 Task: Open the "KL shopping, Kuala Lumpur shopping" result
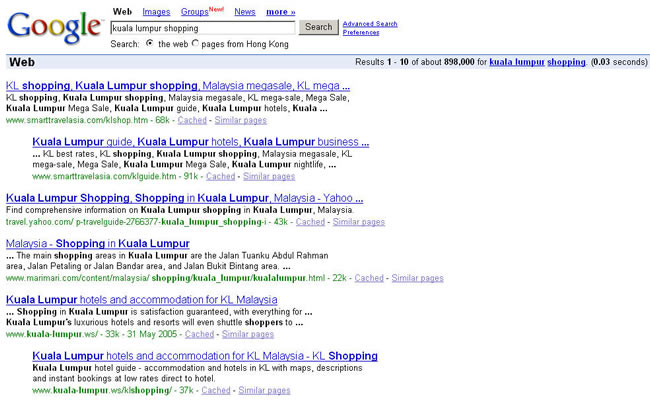(178, 86)
